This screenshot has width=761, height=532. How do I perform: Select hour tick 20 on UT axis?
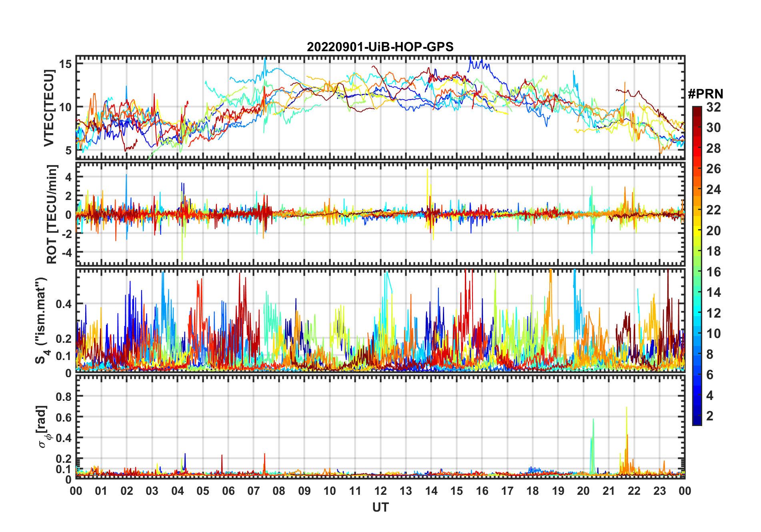click(583, 491)
